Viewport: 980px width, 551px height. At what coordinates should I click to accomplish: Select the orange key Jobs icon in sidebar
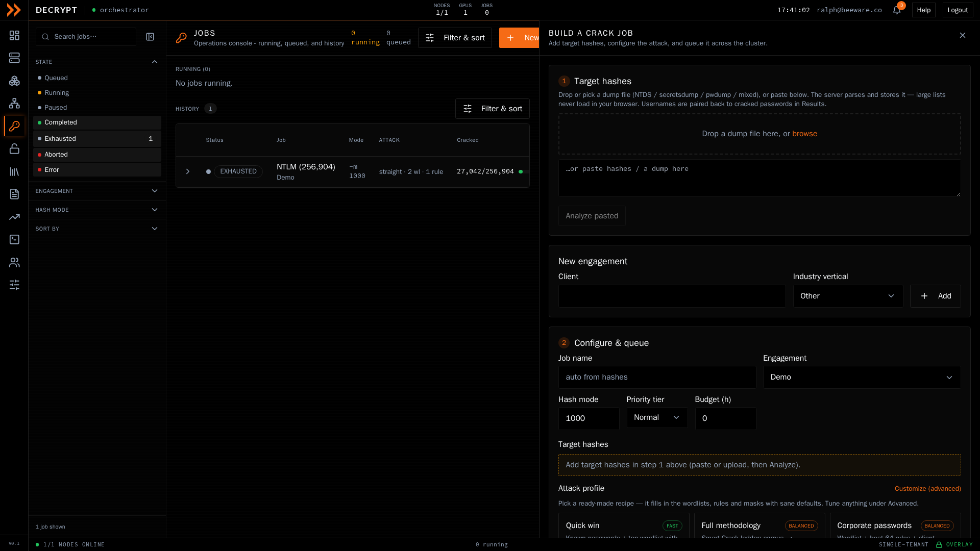14,126
